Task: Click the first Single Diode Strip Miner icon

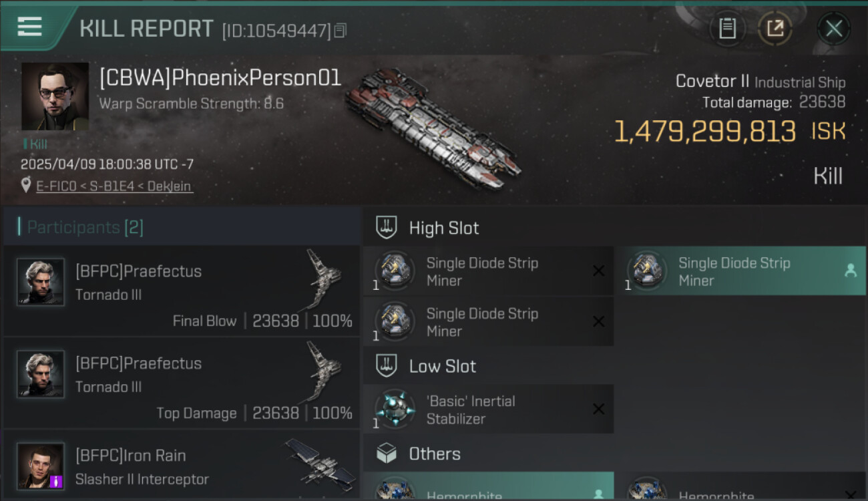Action: click(395, 271)
